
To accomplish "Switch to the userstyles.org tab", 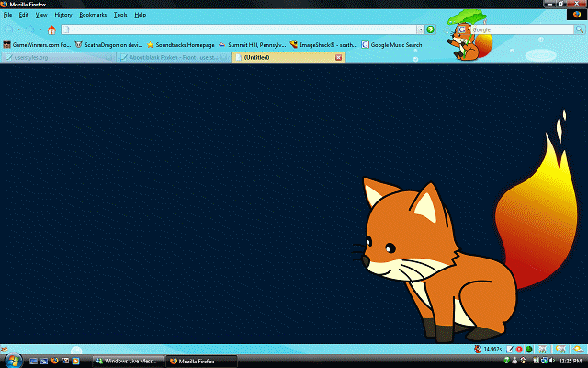I will pos(58,57).
